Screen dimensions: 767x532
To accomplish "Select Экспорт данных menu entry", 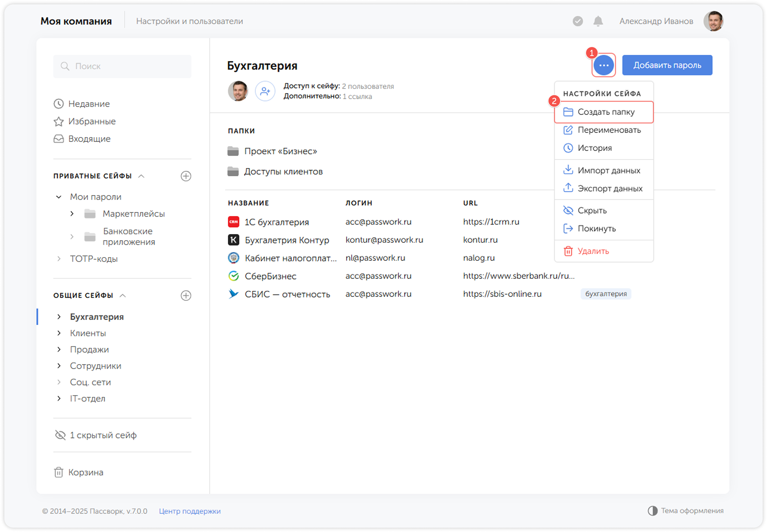I will [x=604, y=189].
